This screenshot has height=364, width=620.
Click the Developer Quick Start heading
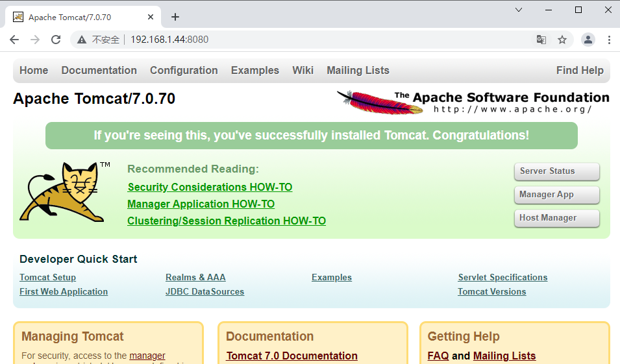[79, 260]
